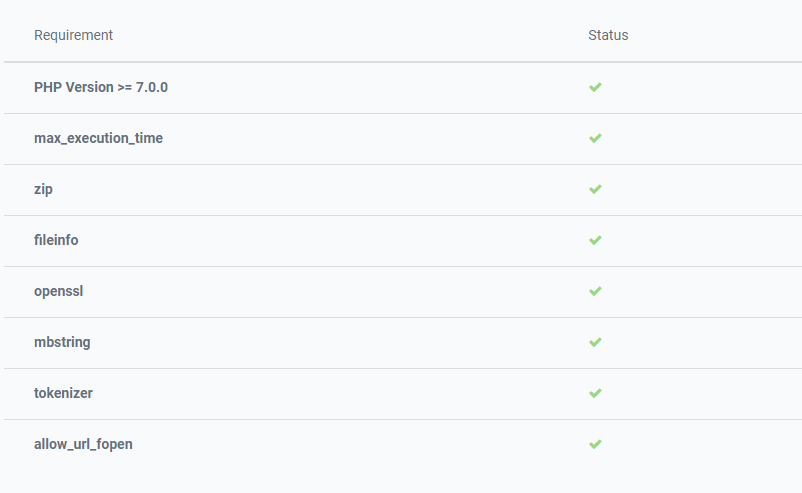Click empty space in the openssl row
802x493 pixels.
[x=332, y=292]
